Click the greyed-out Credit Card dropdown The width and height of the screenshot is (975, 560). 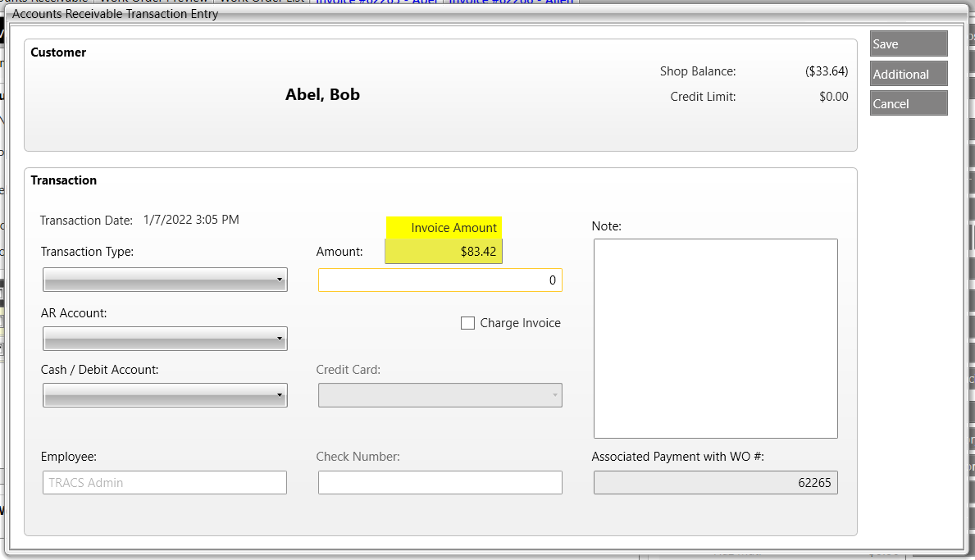click(x=440, y=395)
